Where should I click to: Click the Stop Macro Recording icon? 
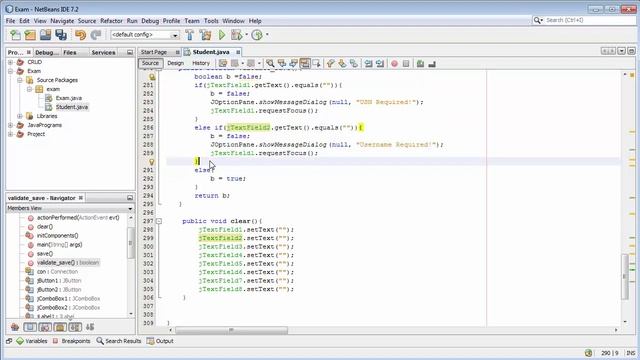pyautogui.click(x=406, y=63)
